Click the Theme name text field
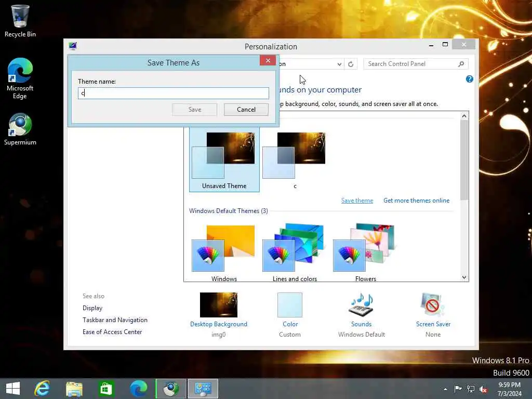The height and width of the screenshot is (399, 532). (x=174, y=93)
